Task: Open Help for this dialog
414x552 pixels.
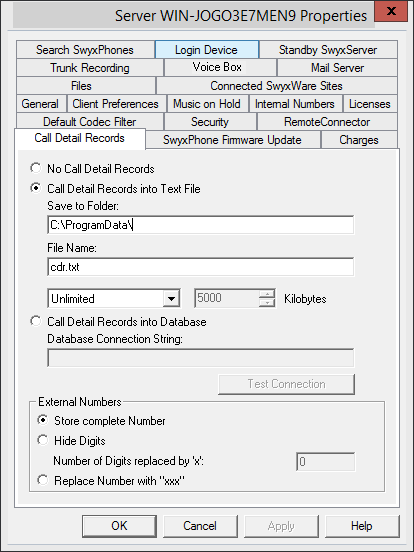Action: click(362, 526)
